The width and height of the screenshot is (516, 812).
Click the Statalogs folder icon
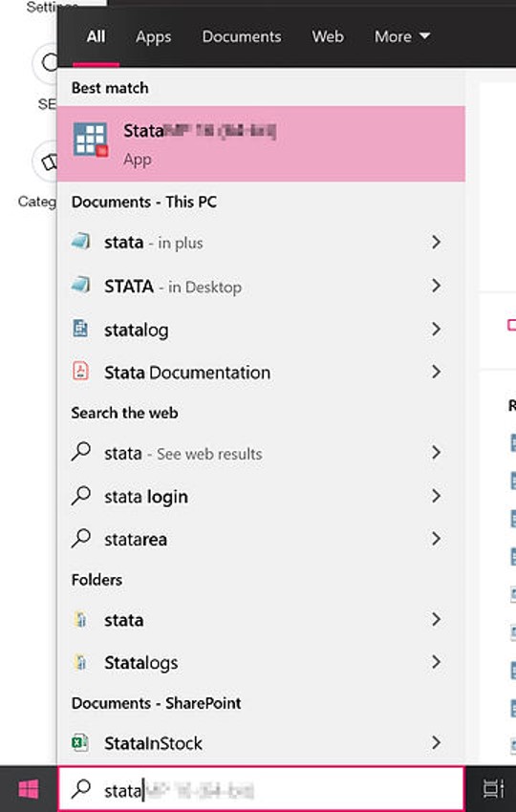81,662
